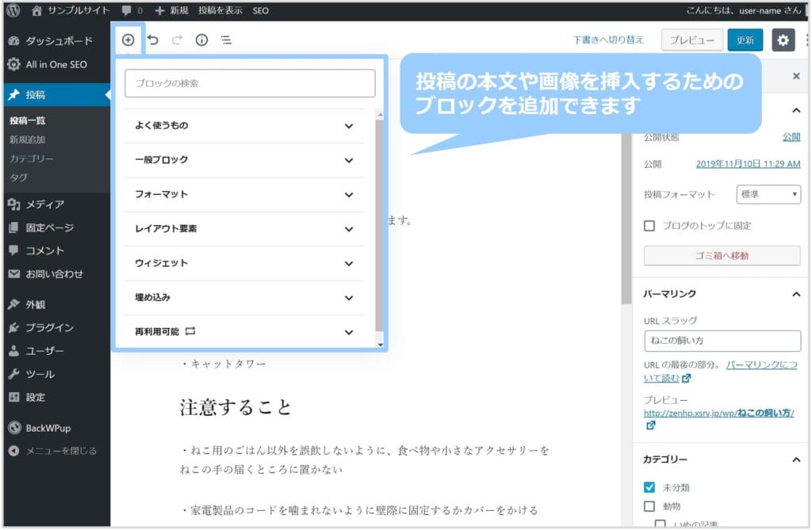Click the add block plus icon

[128, 40]
